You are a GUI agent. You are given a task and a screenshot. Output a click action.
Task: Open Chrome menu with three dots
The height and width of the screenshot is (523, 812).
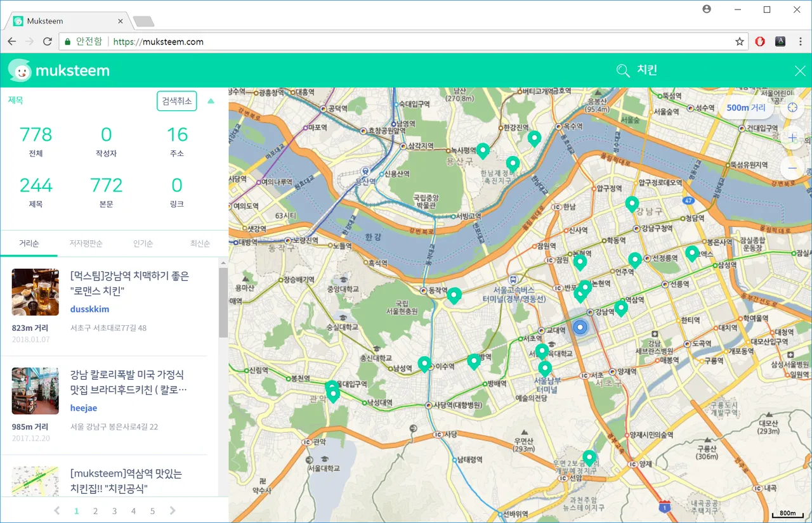click(x=801, y=41)
